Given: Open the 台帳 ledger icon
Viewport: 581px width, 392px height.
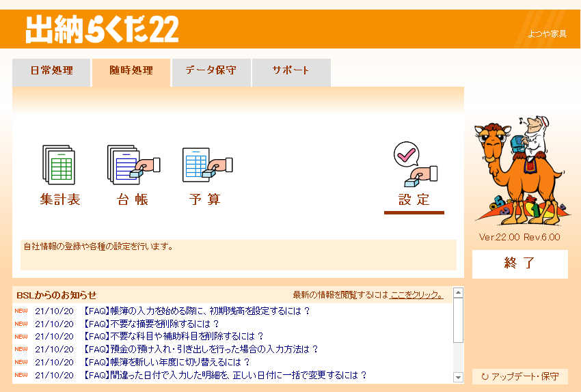Looking at the screenshot, I should pos(133,175).
